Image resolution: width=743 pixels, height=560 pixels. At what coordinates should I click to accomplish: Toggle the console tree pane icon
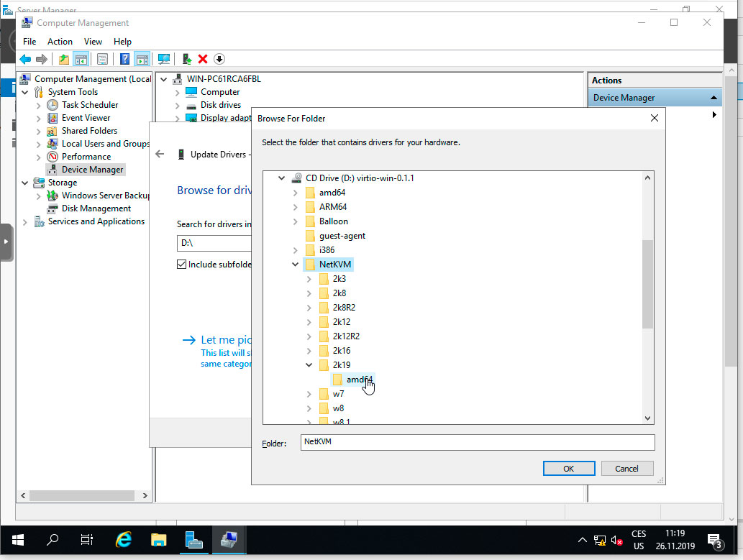[x=80, y=58]
